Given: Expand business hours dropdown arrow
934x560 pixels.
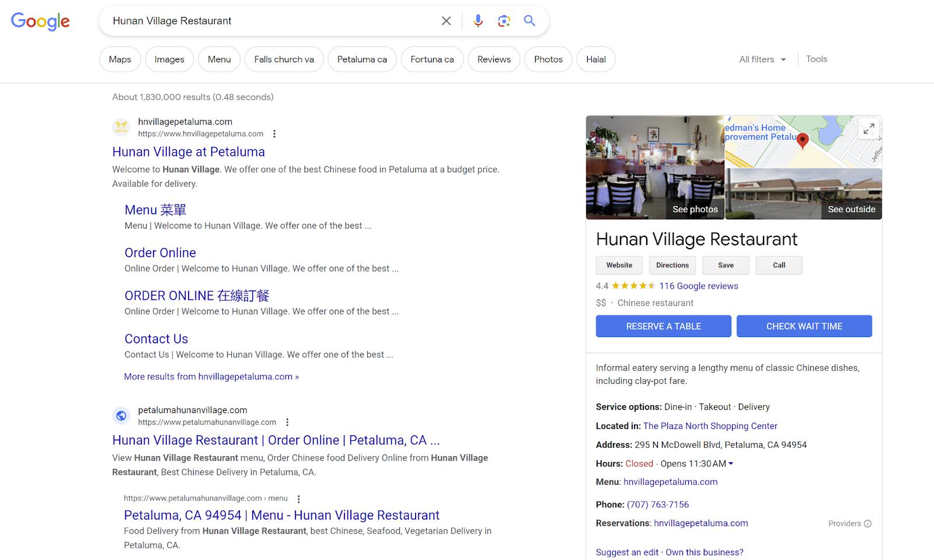Looking at the screenshot, I should click(731, 464).
